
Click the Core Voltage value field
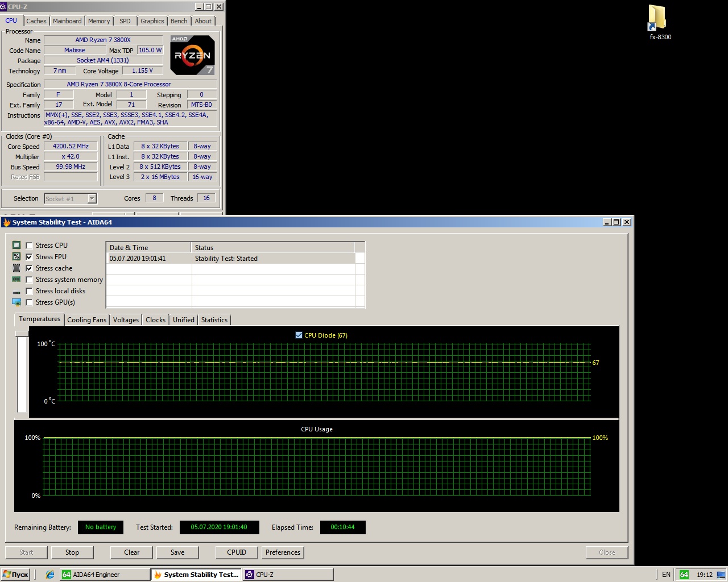[x=142, y=70]
